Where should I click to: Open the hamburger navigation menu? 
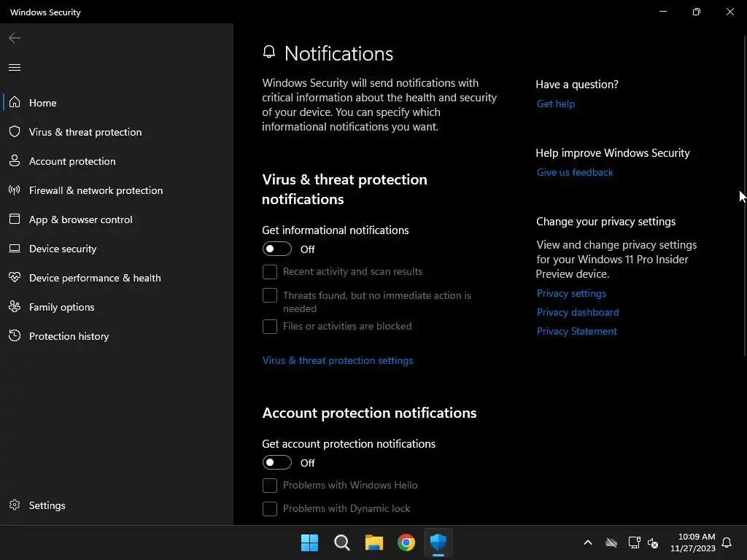pyautogui.click(x=15, y=67)
